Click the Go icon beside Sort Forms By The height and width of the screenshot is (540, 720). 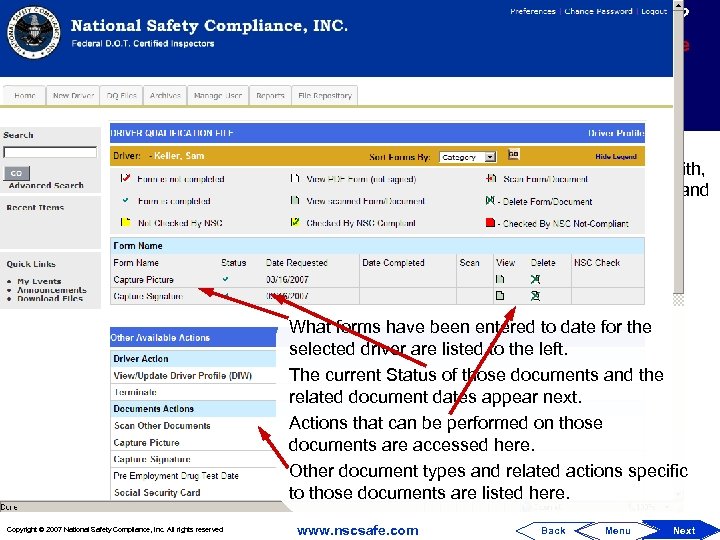(513, 154)
